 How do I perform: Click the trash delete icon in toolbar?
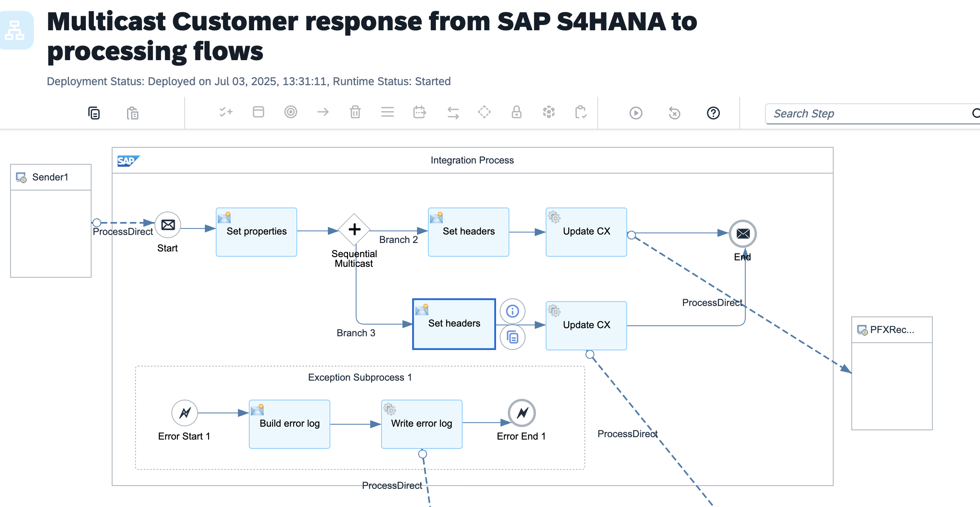coord(355,112)
